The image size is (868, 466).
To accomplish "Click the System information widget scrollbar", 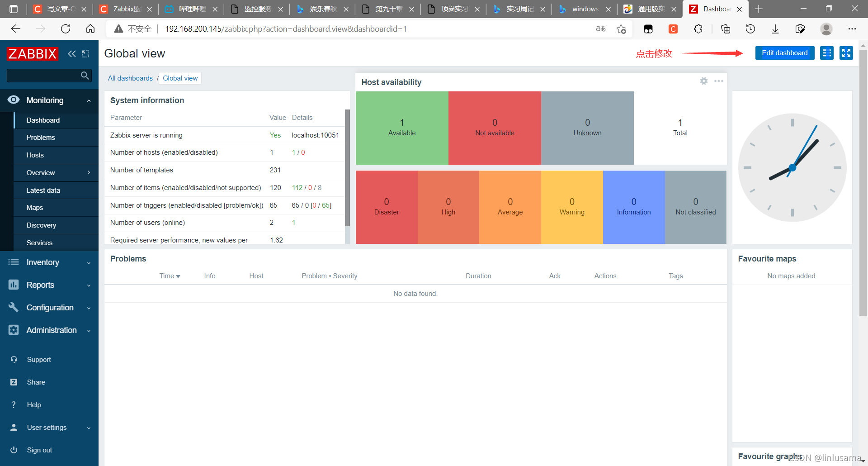I will click(347, 168).
